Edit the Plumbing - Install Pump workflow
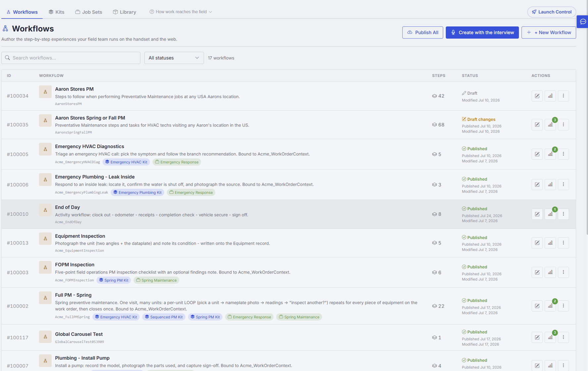This screenshot has height=371, width=588. click(537, 366)
